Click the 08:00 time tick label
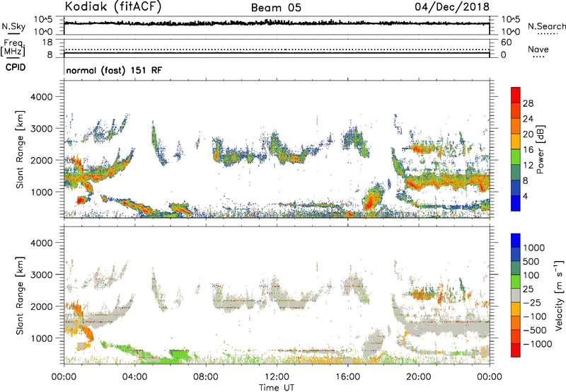 206,377
